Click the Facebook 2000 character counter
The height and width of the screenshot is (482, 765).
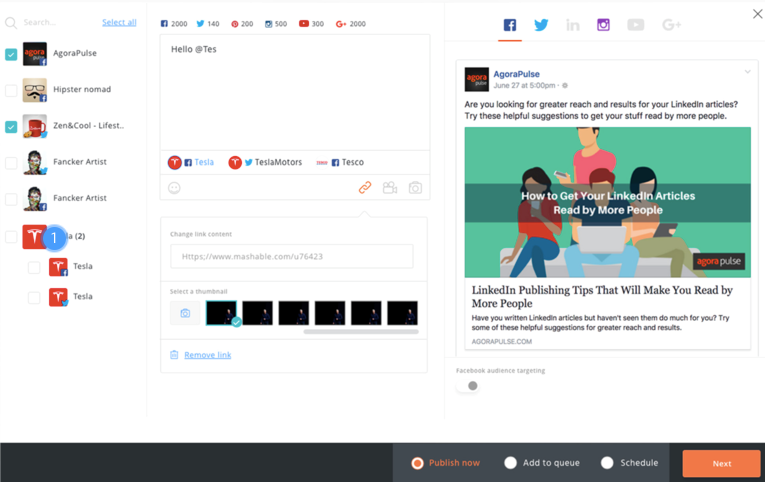174,23
